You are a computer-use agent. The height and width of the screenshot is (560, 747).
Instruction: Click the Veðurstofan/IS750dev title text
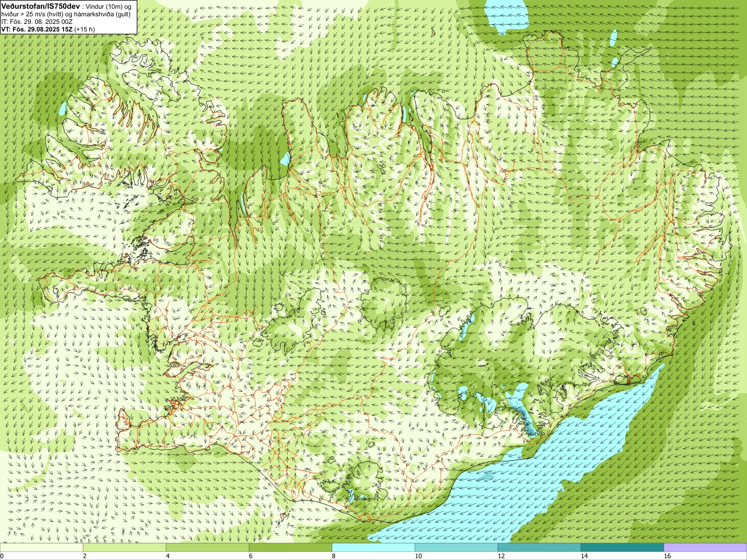tap(41, 6)
